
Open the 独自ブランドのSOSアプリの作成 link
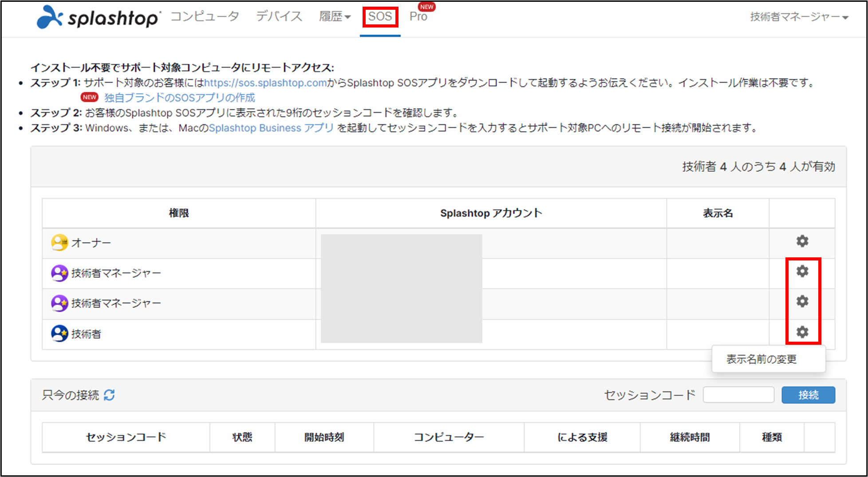[x=178, y=97]
